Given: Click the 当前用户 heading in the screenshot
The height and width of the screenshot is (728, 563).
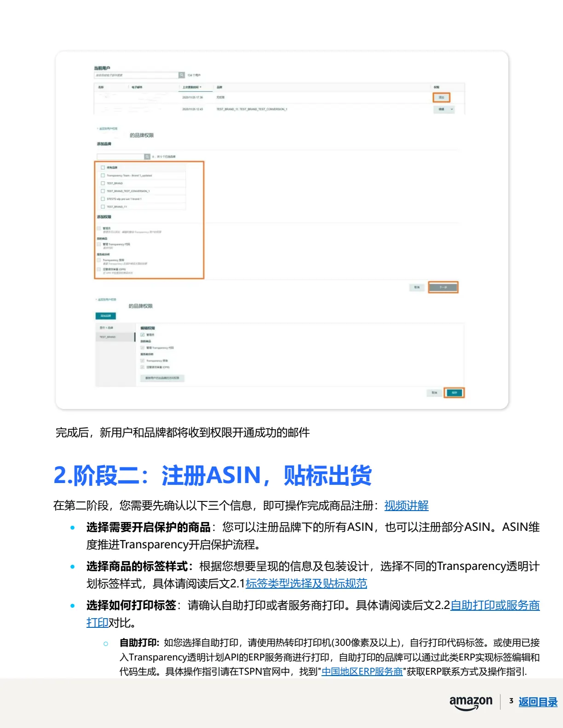Looking at the screenshot, I should click(x=102, y=68).
